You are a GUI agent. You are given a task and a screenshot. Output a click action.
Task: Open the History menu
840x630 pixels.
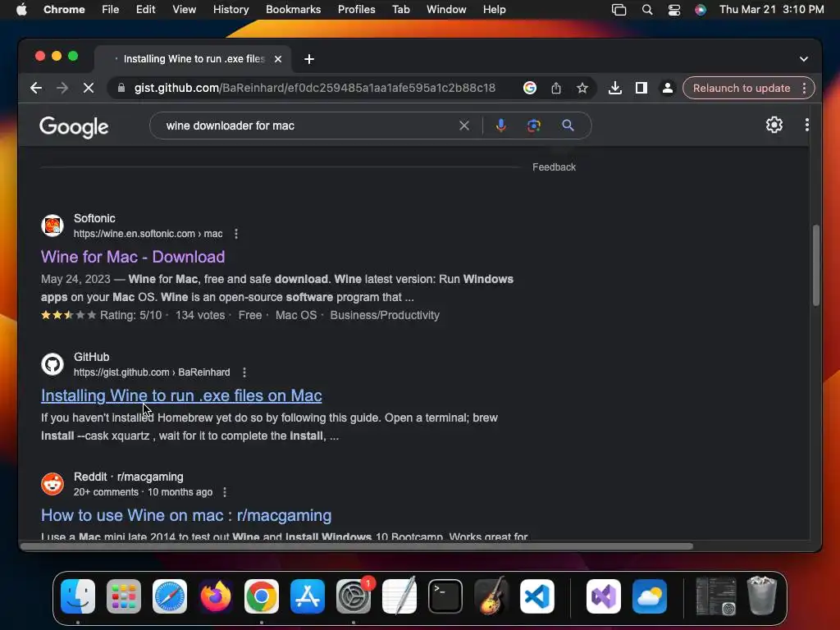click(x=231, y=10)
